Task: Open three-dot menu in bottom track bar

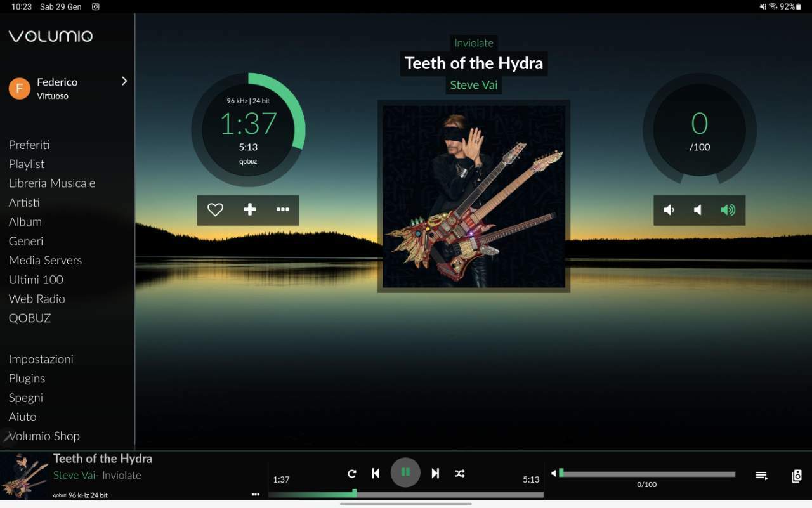Action: click(x=256, y=494)
